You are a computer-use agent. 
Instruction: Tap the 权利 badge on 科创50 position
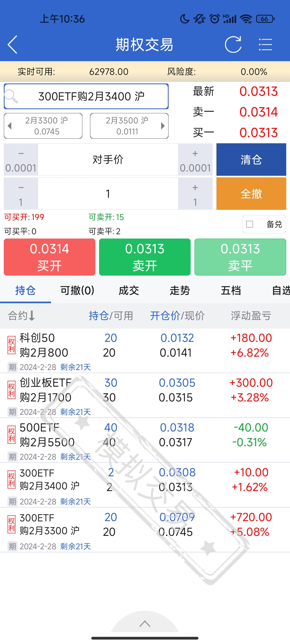pyautogui.click(x=11, y=345)
